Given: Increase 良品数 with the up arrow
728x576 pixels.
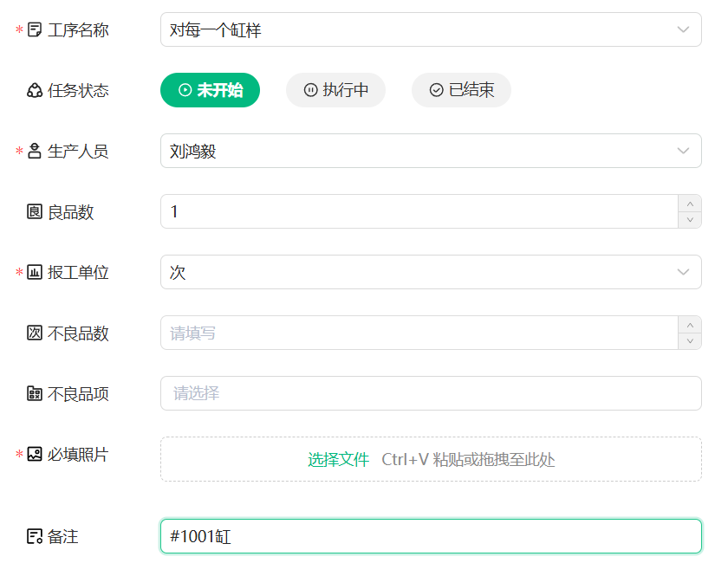Looking at the screenshot, I should 690,204.
